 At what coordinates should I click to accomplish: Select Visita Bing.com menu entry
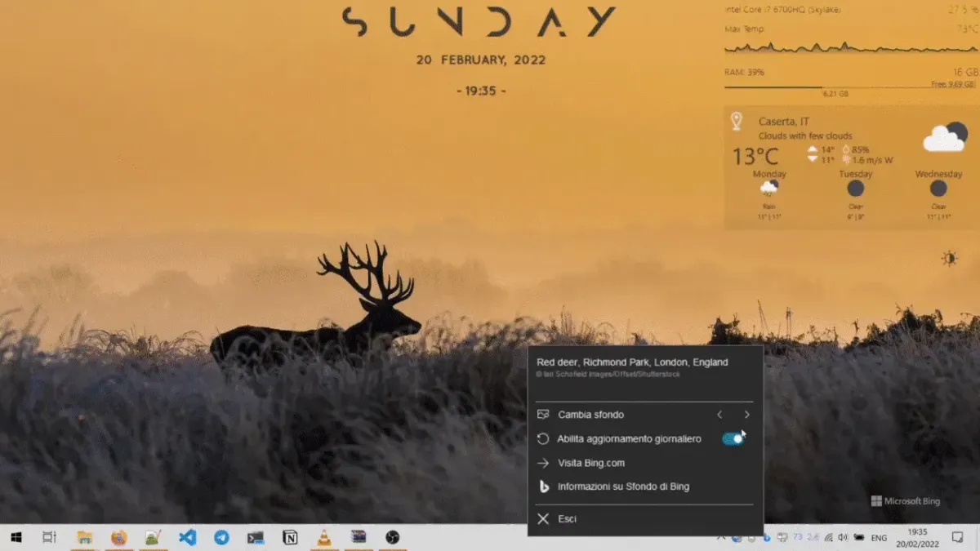pos(591,463)
